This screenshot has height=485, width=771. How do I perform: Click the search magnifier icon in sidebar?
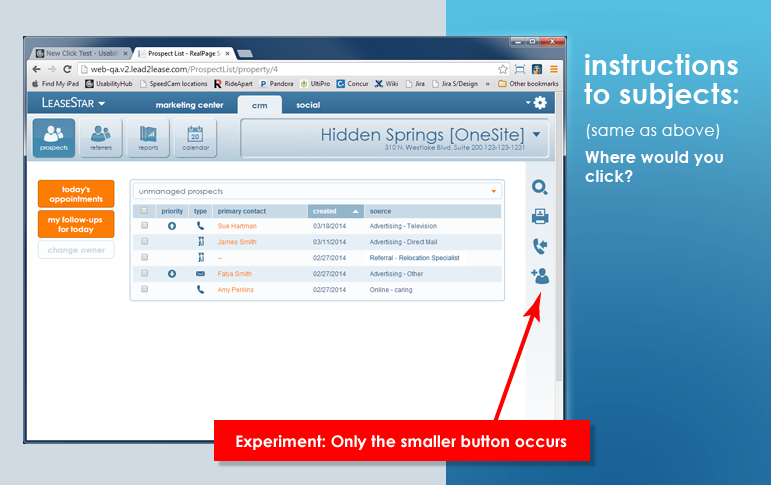[x=539, y=187]
